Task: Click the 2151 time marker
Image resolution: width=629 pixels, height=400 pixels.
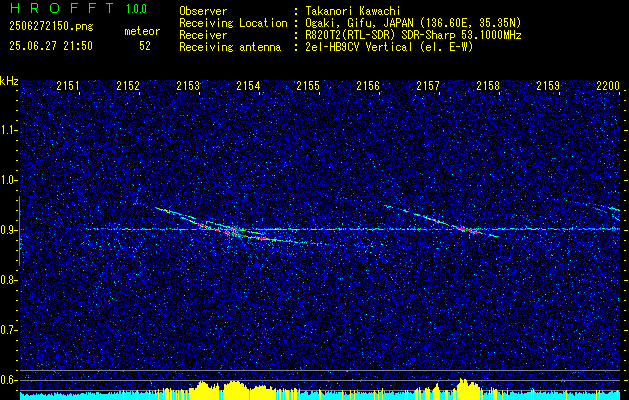Action: pyautogui.click(x=68, y=86)
